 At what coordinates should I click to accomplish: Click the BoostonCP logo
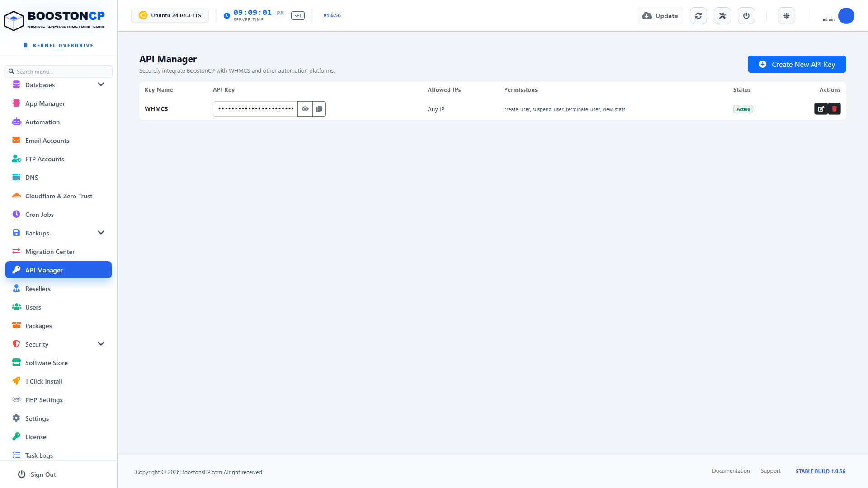pos(54,20)
